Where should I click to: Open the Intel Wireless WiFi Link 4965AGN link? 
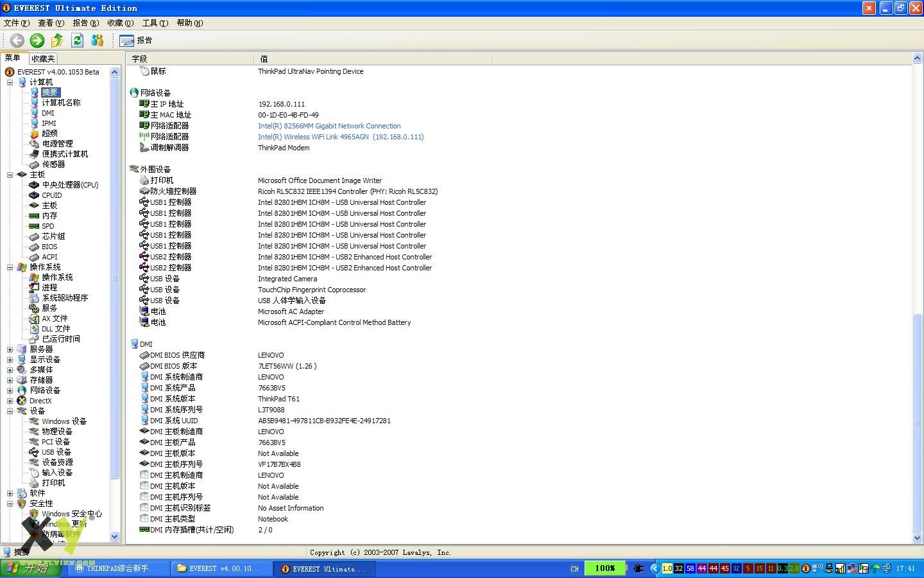(x=341, y=137)
